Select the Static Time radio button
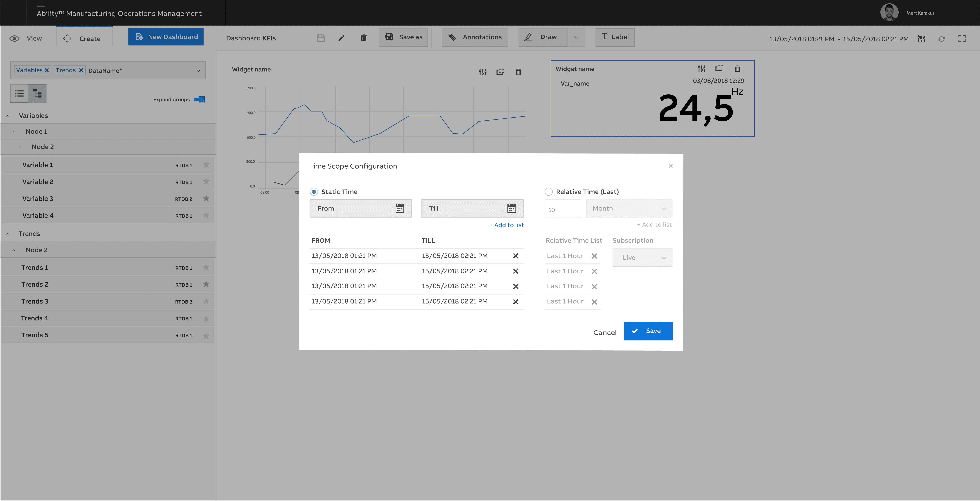The width and height of the screenshot is (980, 501). [x=314, y=192]
